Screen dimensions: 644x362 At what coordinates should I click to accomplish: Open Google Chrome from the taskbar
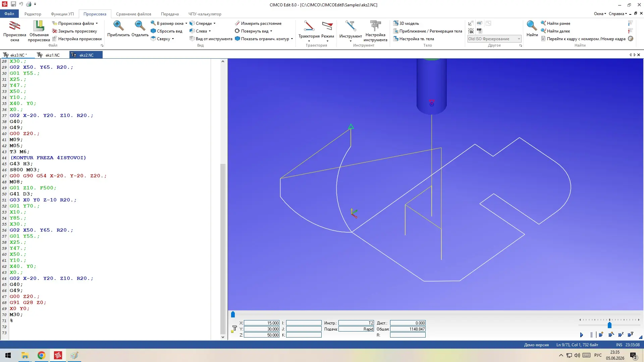tap(41, 355)
